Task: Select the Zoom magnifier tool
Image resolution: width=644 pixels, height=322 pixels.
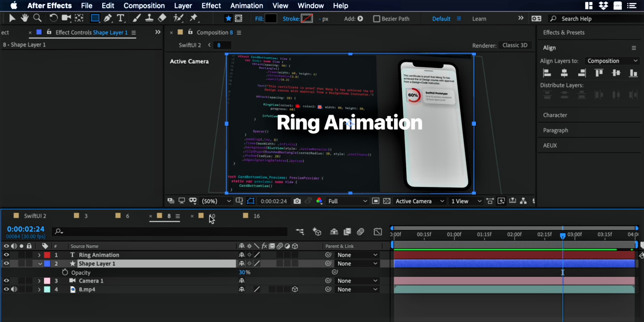Action: tap(37, 18)
